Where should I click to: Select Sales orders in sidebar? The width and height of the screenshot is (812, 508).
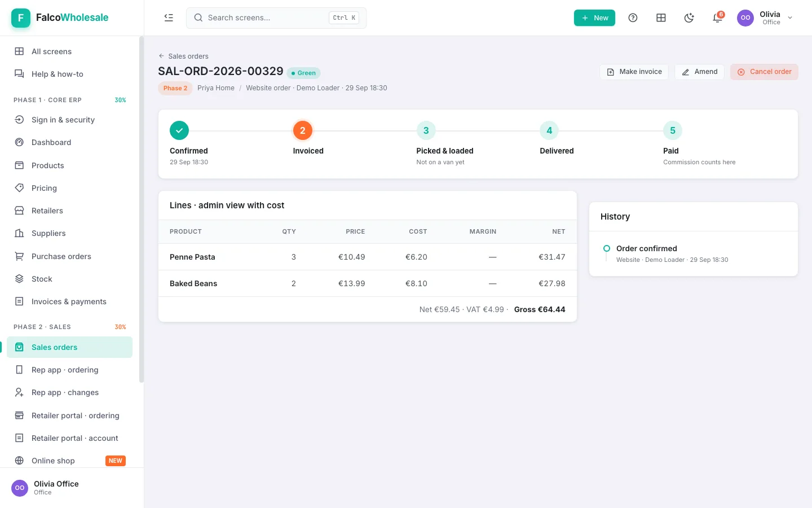pyautogui.click(x=70, y=347)
